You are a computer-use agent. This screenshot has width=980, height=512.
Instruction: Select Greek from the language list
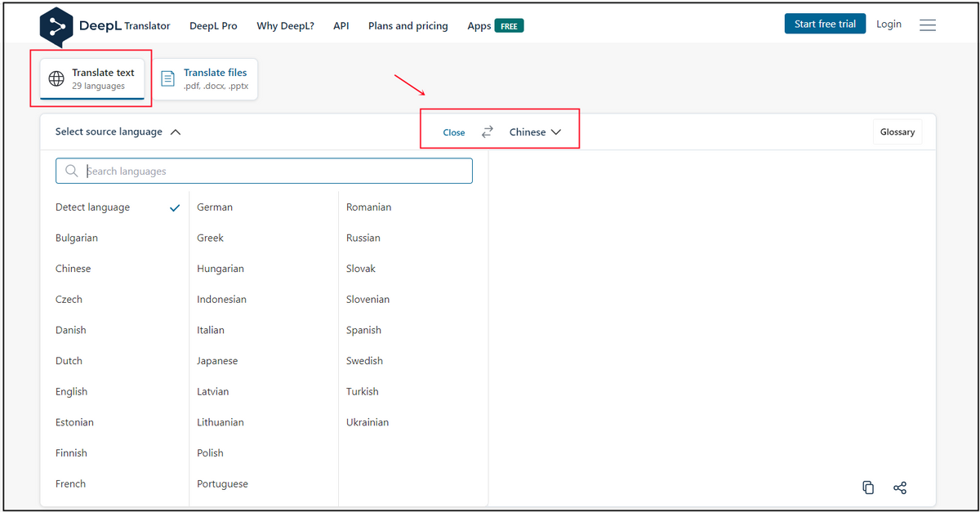coord(210,238)
